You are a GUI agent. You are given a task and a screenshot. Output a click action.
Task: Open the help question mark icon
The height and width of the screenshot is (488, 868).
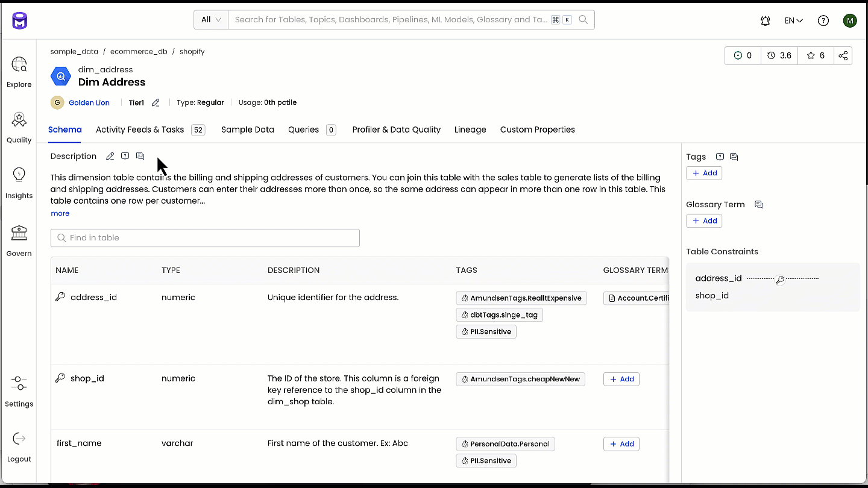pos(823,20)
